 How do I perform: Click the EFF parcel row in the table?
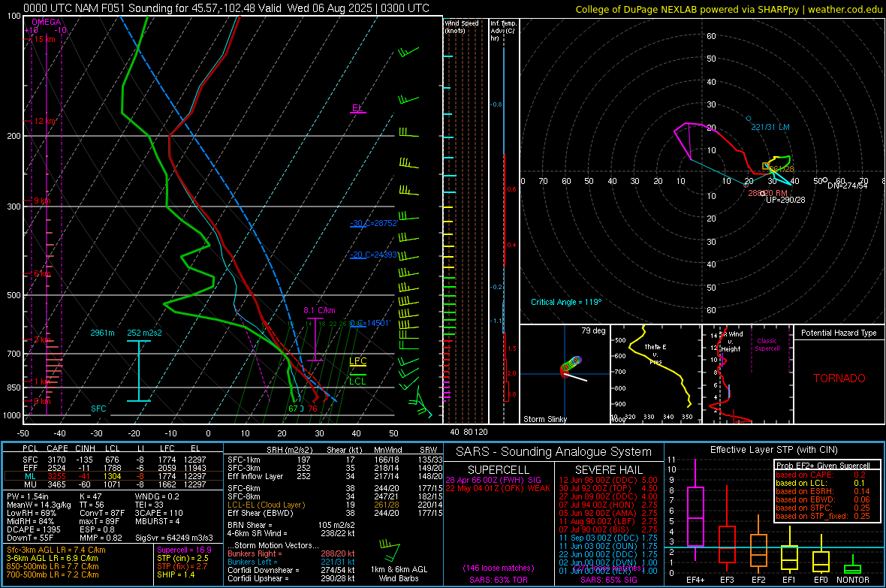pos(113,468)
